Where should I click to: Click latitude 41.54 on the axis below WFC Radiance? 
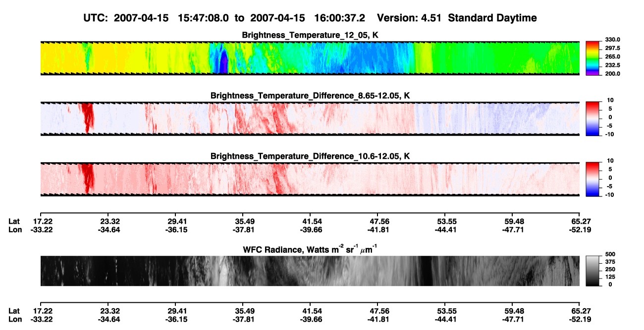click(310, 311)
